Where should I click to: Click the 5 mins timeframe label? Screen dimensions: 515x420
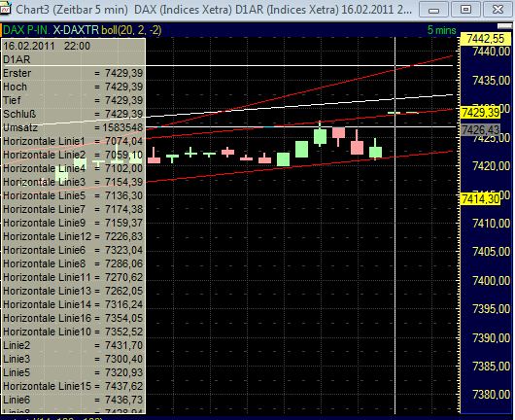(x=441, y=30)
